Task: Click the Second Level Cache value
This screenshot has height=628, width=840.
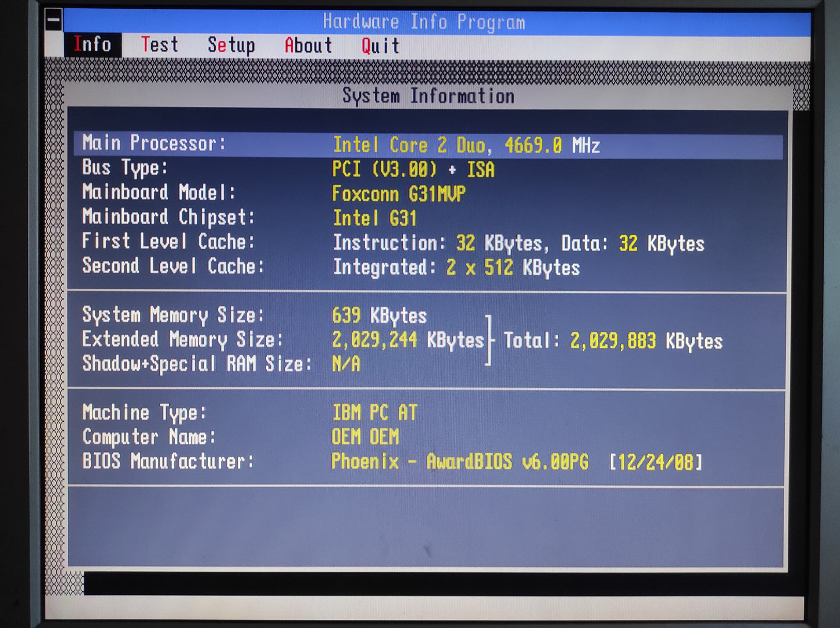Action: (x=456, y=268)
